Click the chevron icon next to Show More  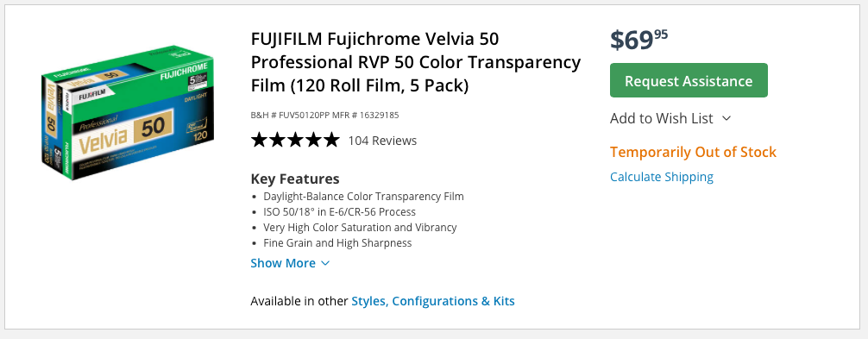click(325, 264)
